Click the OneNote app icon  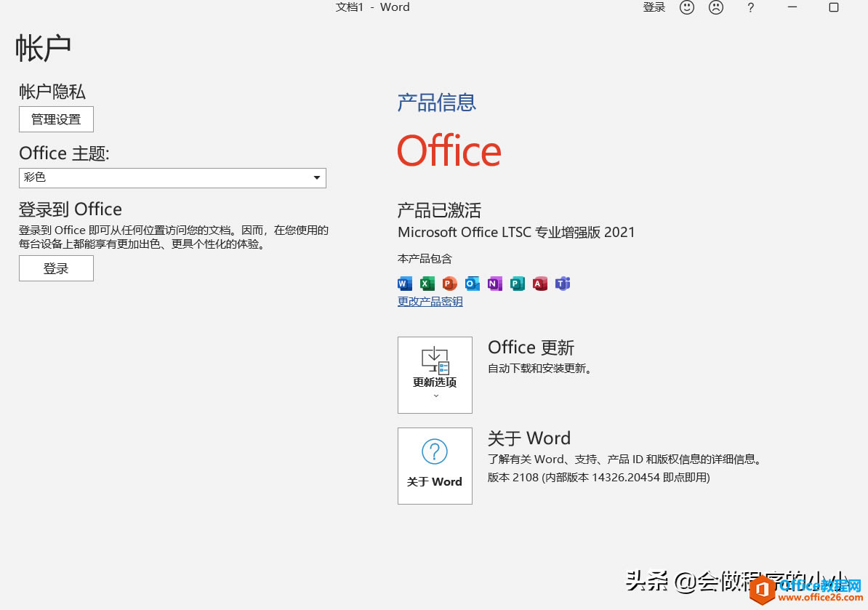[x=495, y=284]
